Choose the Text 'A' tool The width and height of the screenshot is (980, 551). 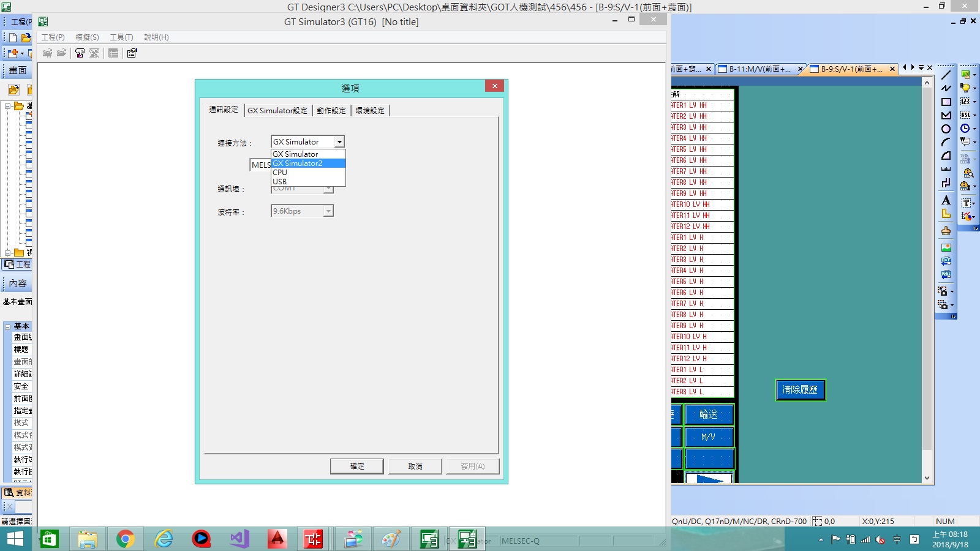coord(946,200)
